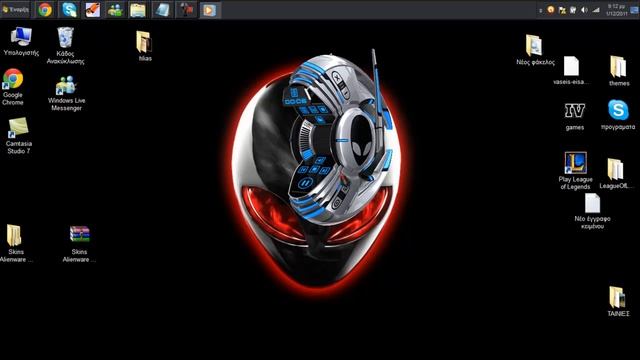Select the Skins Alienware folder icon

click(15, 243)
